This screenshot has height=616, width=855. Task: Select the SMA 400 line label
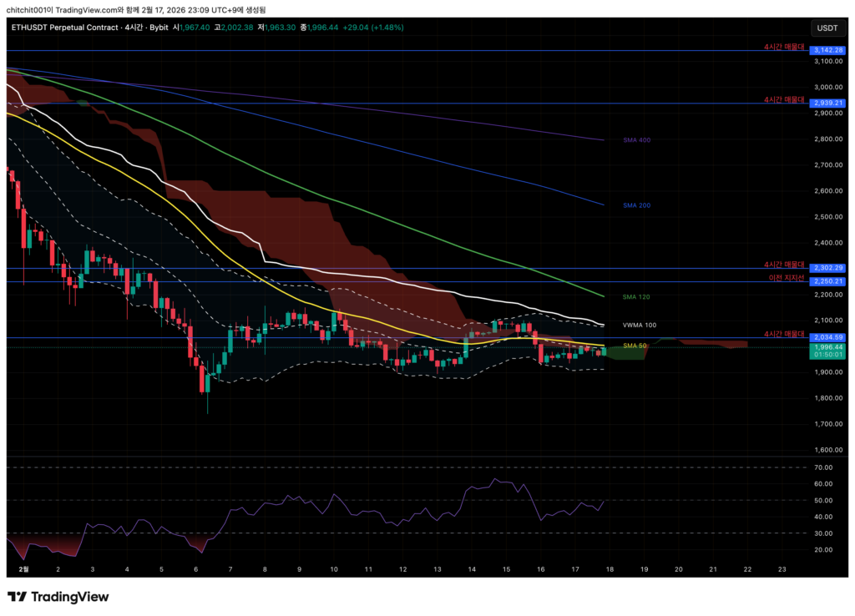coord(636,140)
